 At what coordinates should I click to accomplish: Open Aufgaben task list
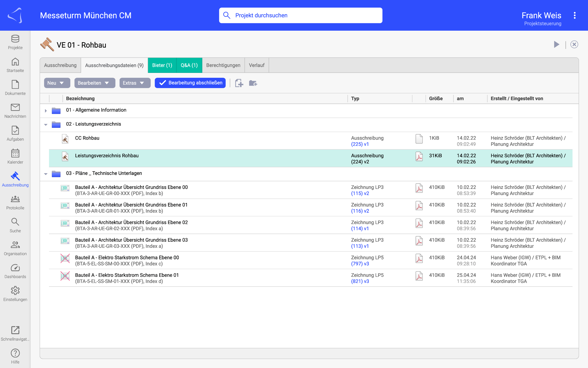pyautogui.click(x=15, y=134)
